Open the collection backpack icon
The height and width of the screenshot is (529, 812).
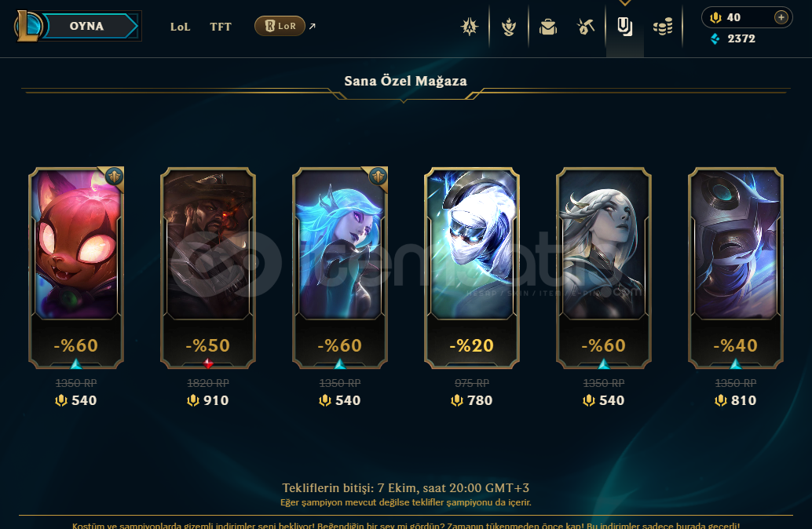tap(548, 27)
